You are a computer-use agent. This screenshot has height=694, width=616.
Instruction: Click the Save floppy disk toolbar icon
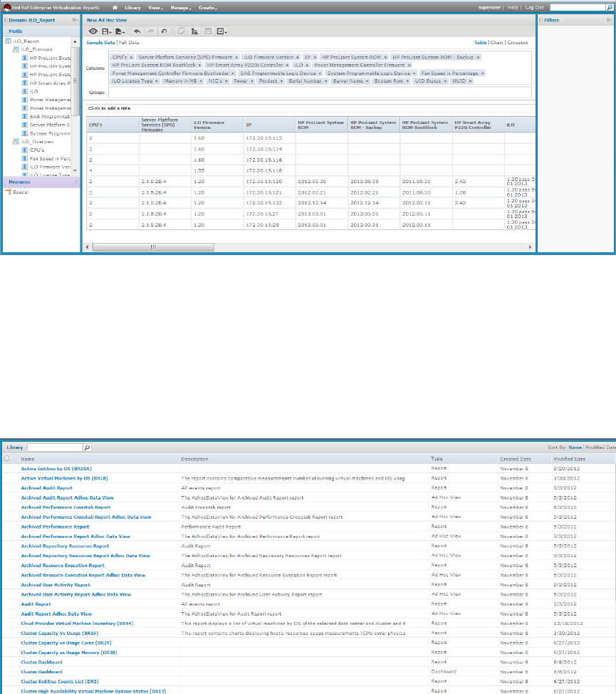[x=106, y=31]
